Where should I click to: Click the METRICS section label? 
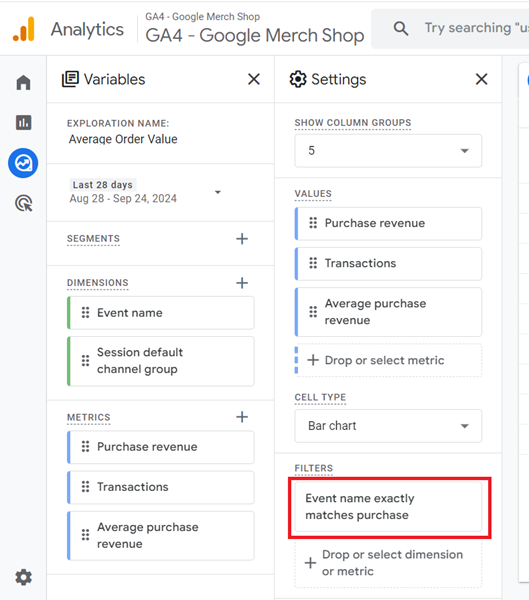coord(89,417)
